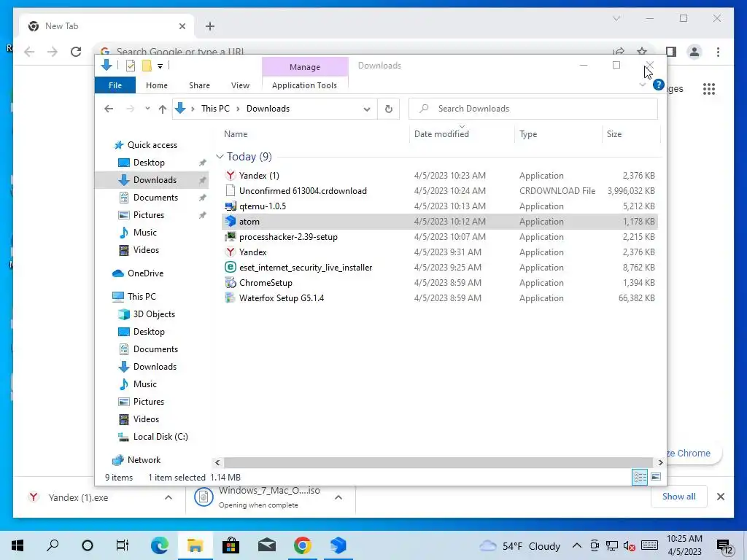Open the notification center with 12 badge

[724, 545]
